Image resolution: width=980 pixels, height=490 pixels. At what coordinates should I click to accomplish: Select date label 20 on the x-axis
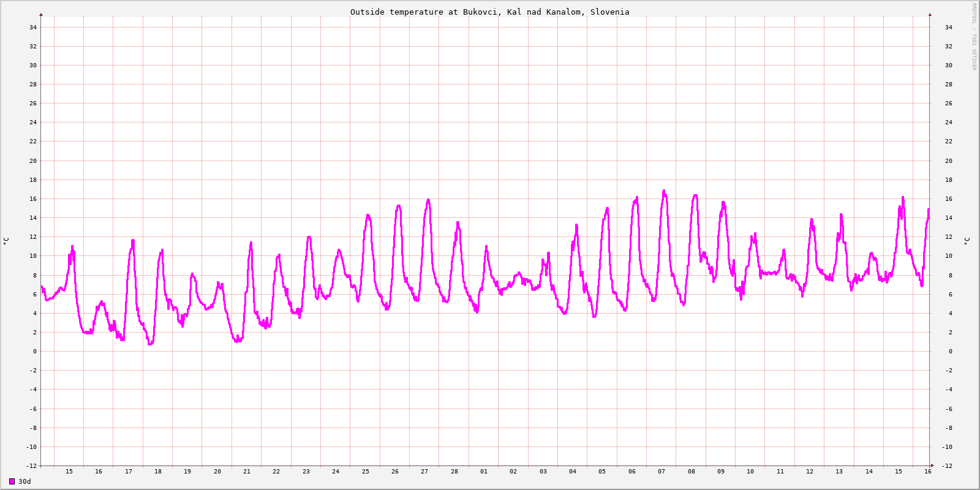(x=217, y=472)
